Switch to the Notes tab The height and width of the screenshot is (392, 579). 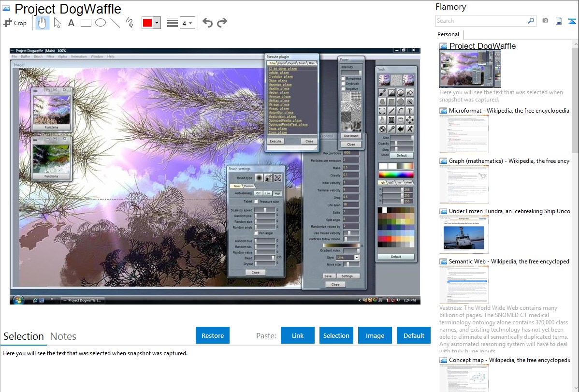(63, 336)
